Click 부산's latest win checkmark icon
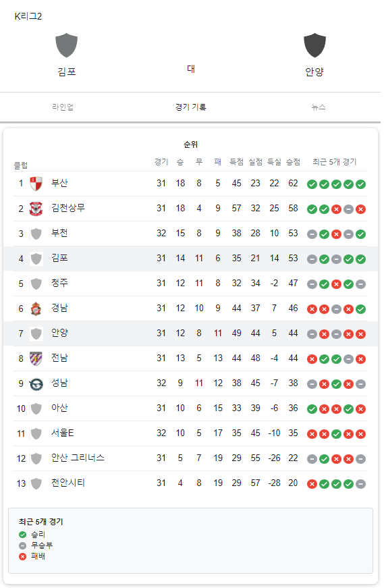 tap(361, 184)
